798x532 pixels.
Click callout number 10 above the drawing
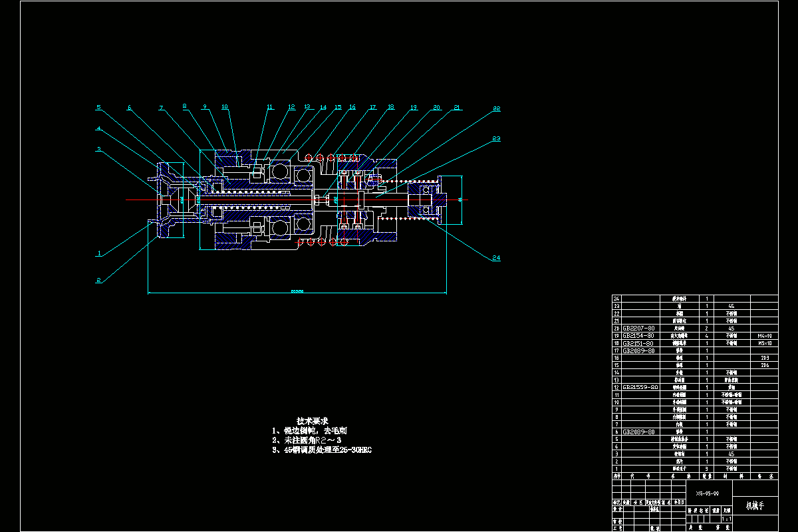point(225,106)
